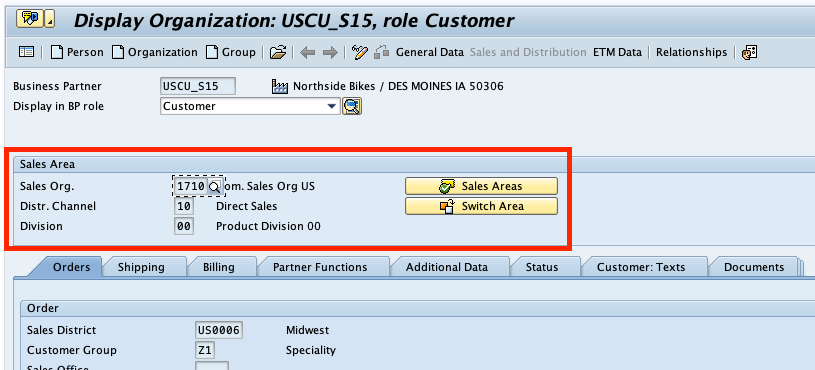Click the Sales Org. field 1710

pos(191,186)
